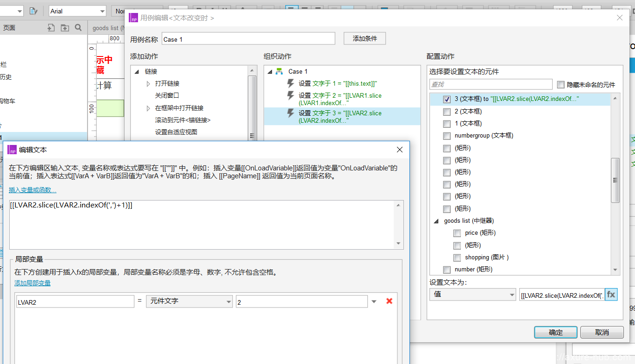Open the 值 type dropdown
Viewport: 635px width, 364px height.
pos(472,295)
